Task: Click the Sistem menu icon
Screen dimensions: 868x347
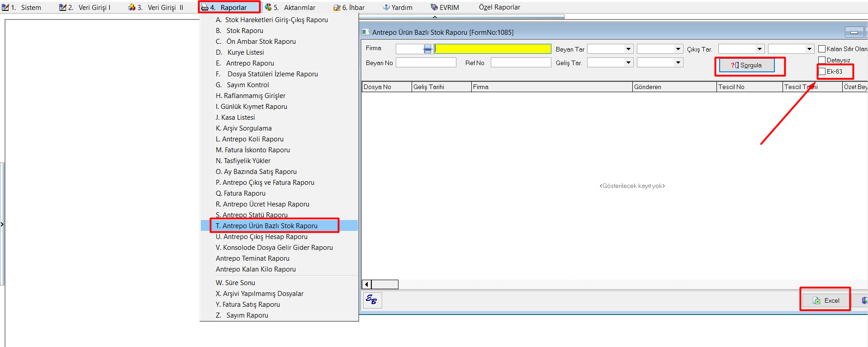Action: (x=5, y=7)
